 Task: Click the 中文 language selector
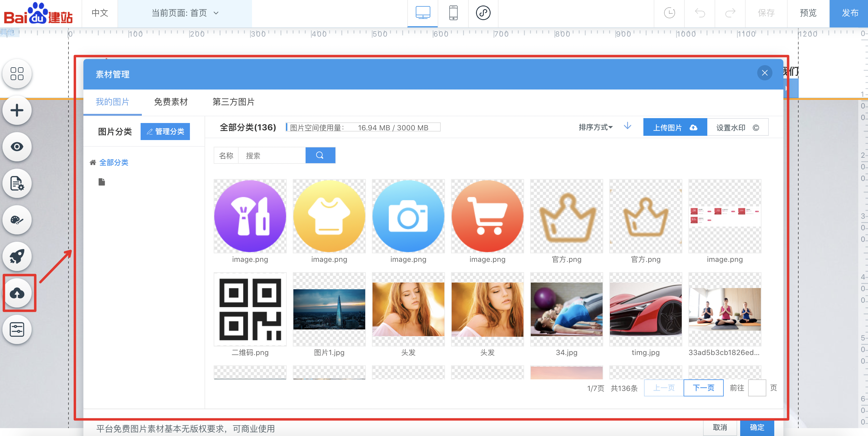tap(100, 13)
